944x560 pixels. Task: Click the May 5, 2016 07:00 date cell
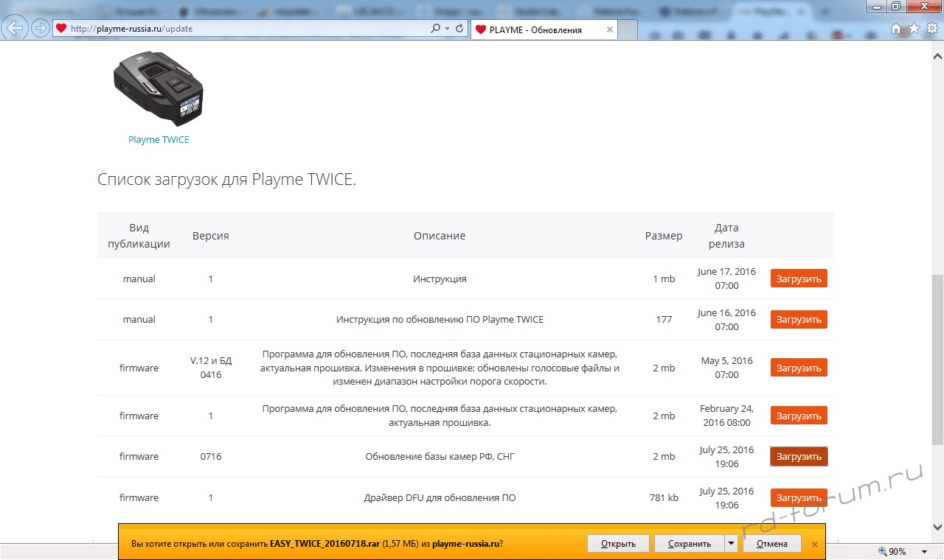(726, 368)
